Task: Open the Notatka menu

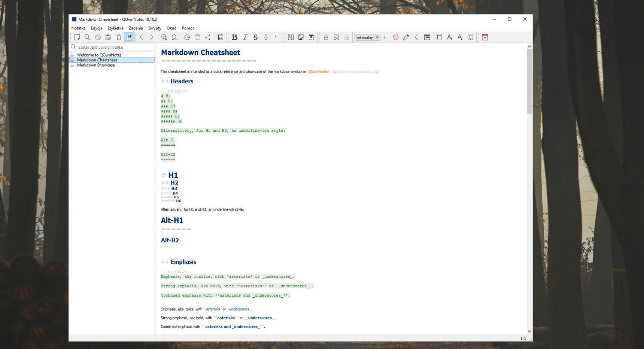Action: [78, 28]
